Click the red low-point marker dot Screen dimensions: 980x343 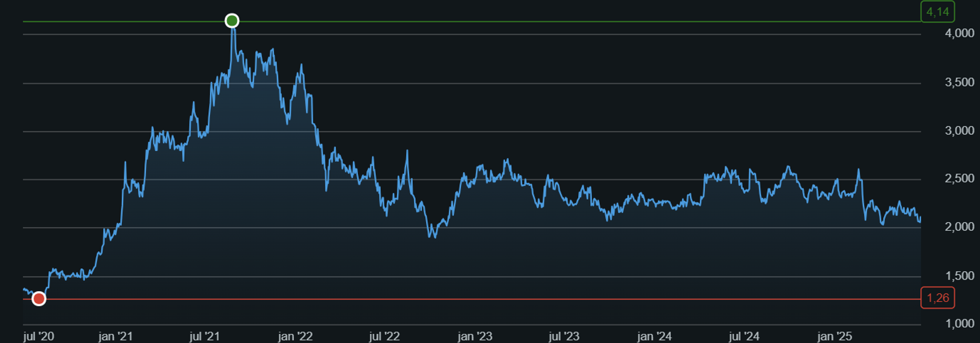39,298
